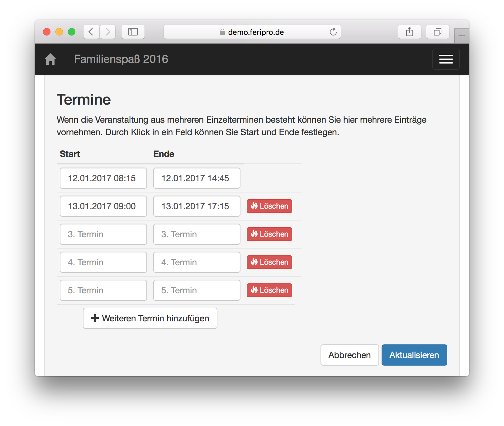Cancel changes using Abbrechen
Viewport: 504px width, 426px height.
349,355
